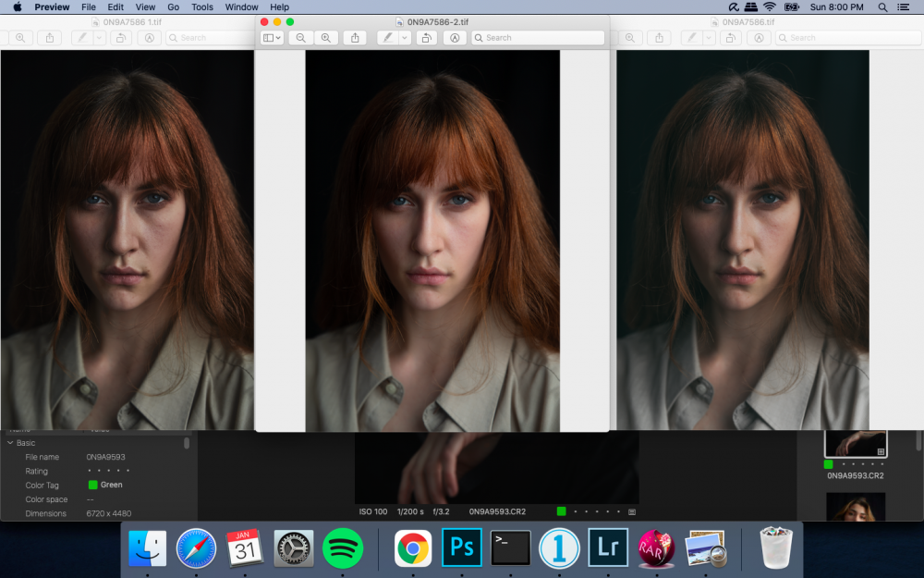924x578 pixels.
Task: Zoom in on the front 0N9A7586-2.tif window
Action: (325, 38)
